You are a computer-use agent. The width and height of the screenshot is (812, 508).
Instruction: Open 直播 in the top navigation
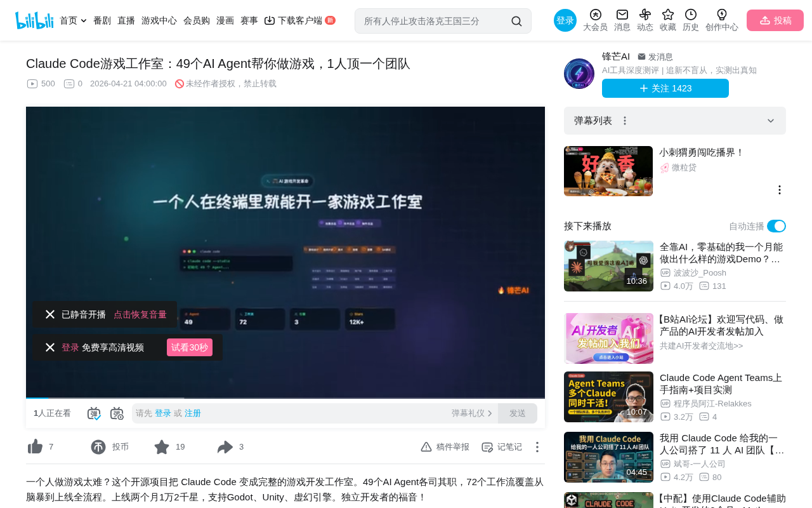[126, 20]
